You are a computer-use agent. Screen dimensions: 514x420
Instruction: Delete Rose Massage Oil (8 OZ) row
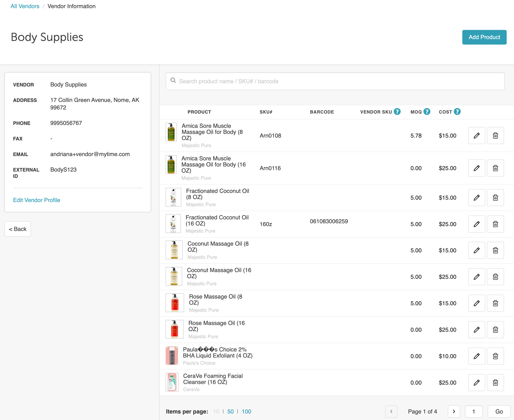point(495,303)
